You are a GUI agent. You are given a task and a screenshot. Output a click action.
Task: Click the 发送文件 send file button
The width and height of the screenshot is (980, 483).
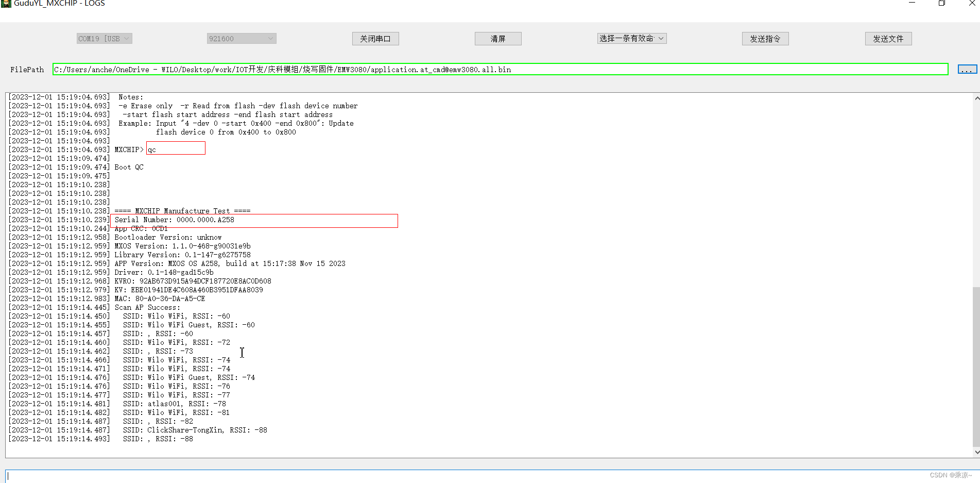coord(888,39)
